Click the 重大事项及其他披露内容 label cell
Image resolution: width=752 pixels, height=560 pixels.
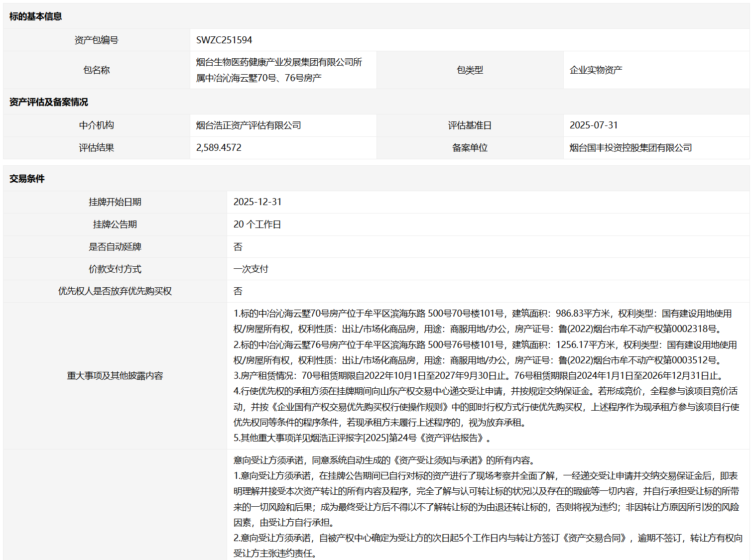[115, 376]
